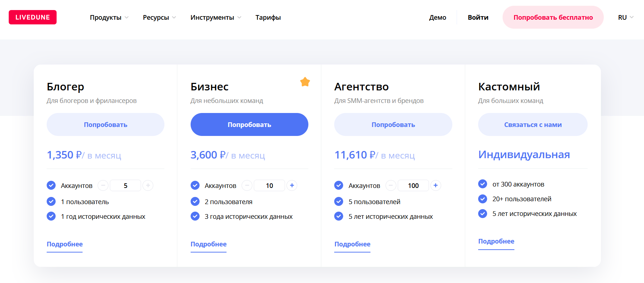This screenshot has width=644, height=283.
Task: Decrease the accounts count in the Блогер plan
Action: (x=103, y=185)
